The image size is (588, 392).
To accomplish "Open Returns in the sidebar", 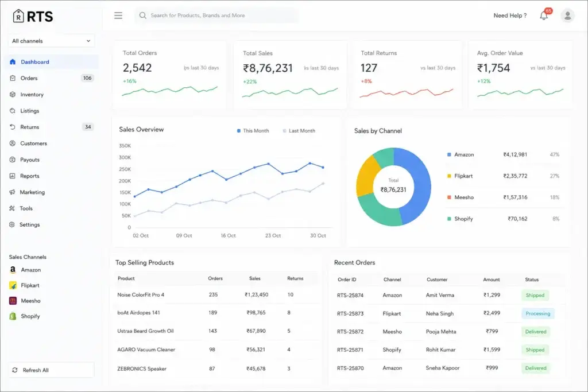I will [x=52, y=127].
